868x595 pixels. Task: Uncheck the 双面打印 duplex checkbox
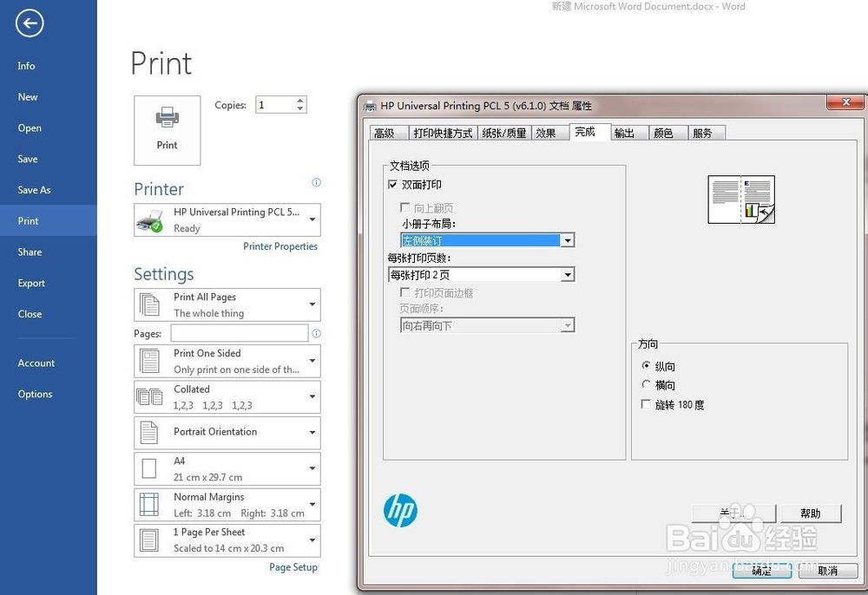click(x=392, y=185)
